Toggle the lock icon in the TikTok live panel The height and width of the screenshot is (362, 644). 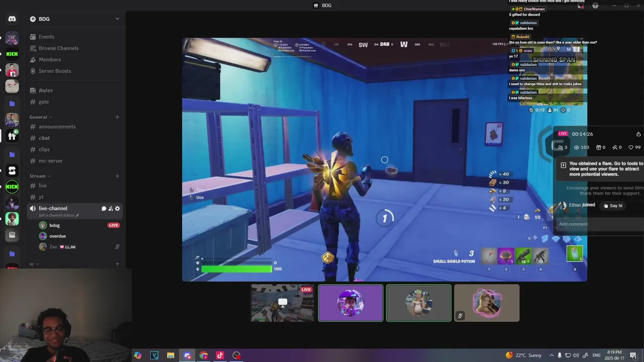(x=638, y=134)
